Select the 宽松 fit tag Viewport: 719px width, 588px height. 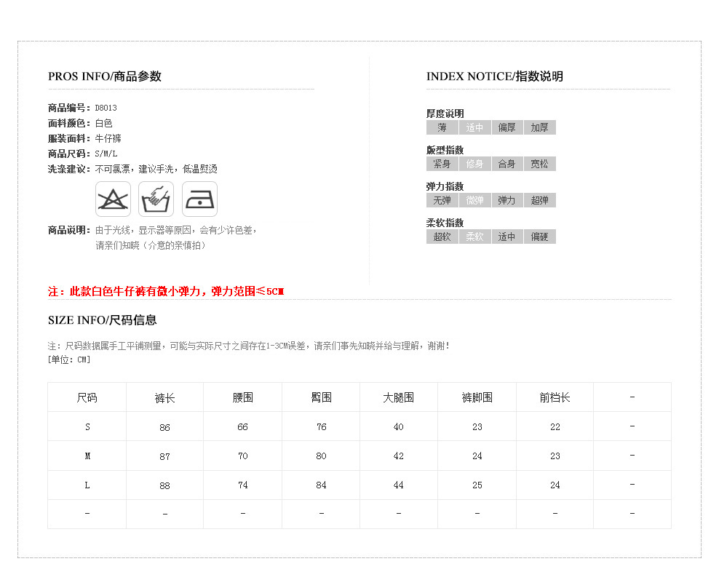540,164
